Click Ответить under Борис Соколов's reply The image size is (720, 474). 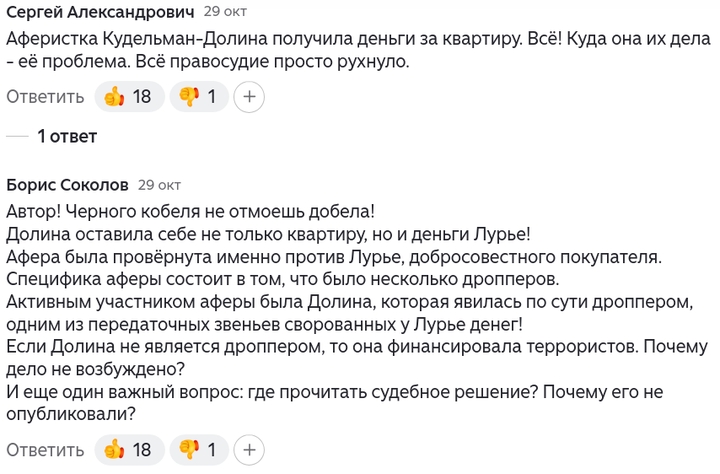click(x=45, y=449)
